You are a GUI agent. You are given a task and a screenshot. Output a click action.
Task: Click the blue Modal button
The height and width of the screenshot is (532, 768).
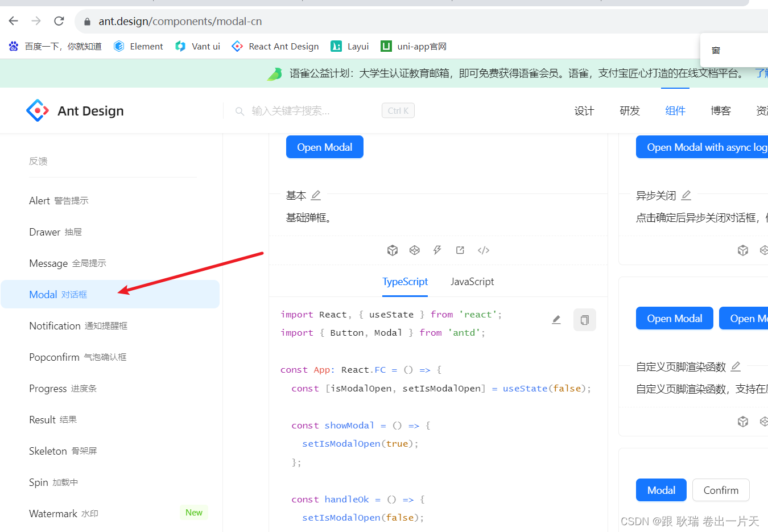coord(661,490)
